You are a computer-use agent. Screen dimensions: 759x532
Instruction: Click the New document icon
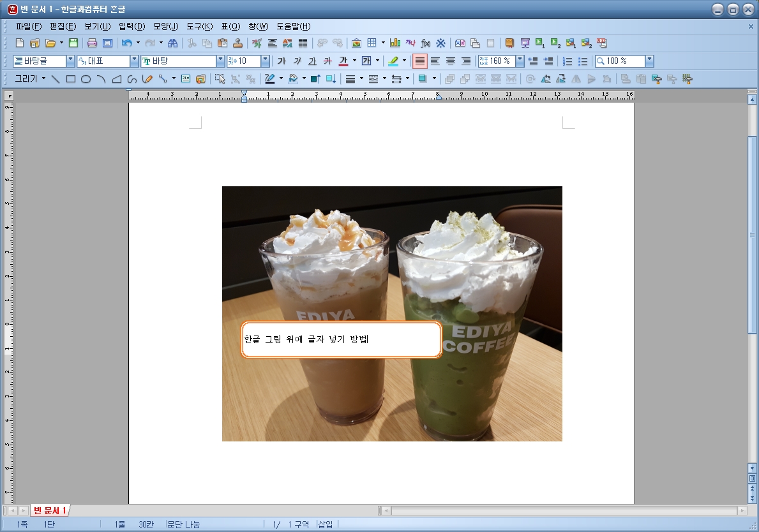[x=19, y=43]
